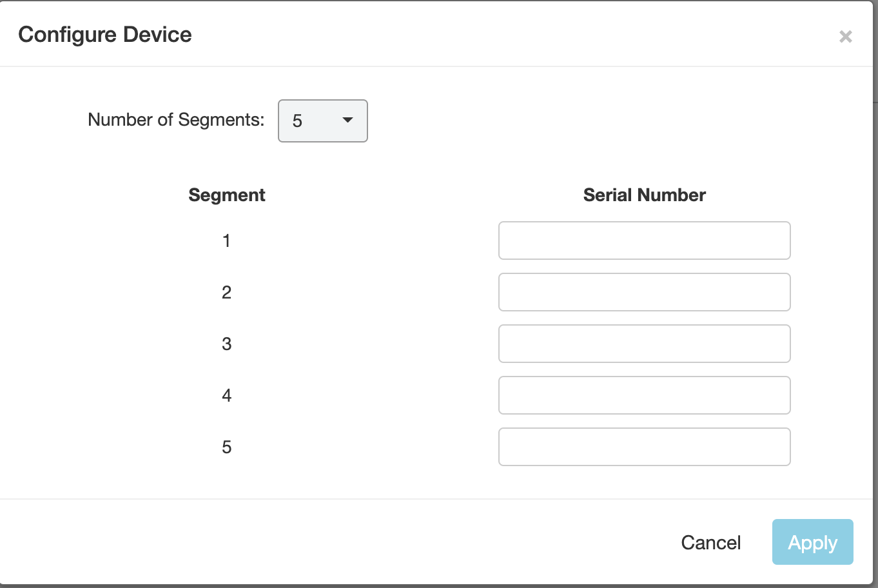
Task: Click the Cancel button
Action: pos(711,542)
